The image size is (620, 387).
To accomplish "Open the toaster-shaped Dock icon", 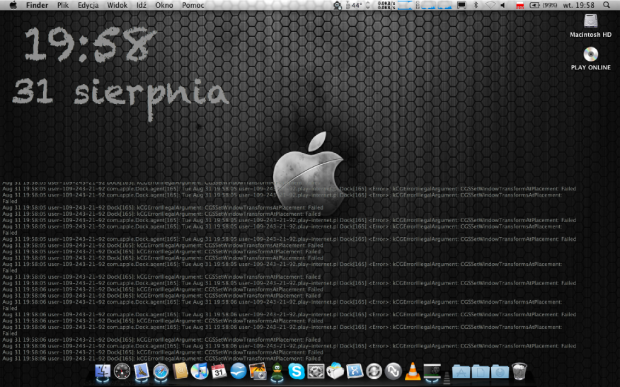I will [x=335, y=372].
